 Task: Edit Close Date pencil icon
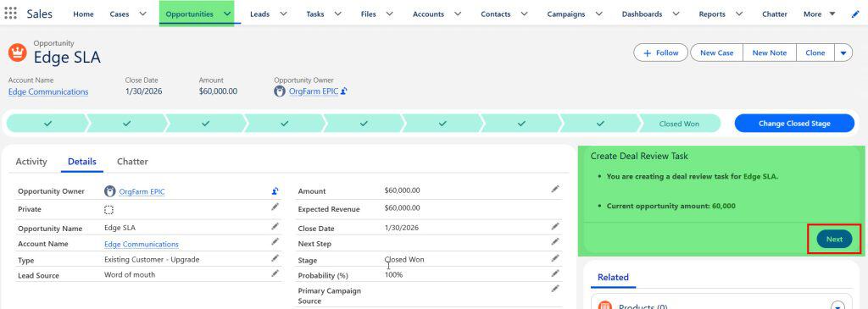click(555, 226)
